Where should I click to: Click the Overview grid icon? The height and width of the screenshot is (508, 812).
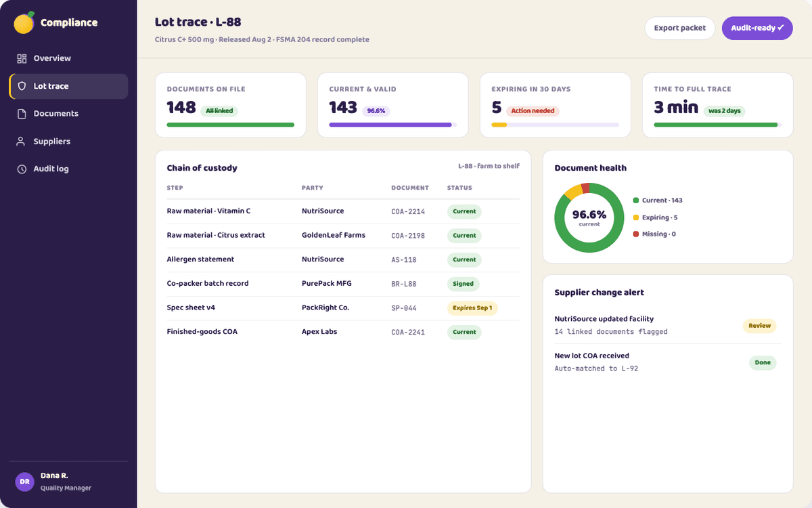point(22,58)
